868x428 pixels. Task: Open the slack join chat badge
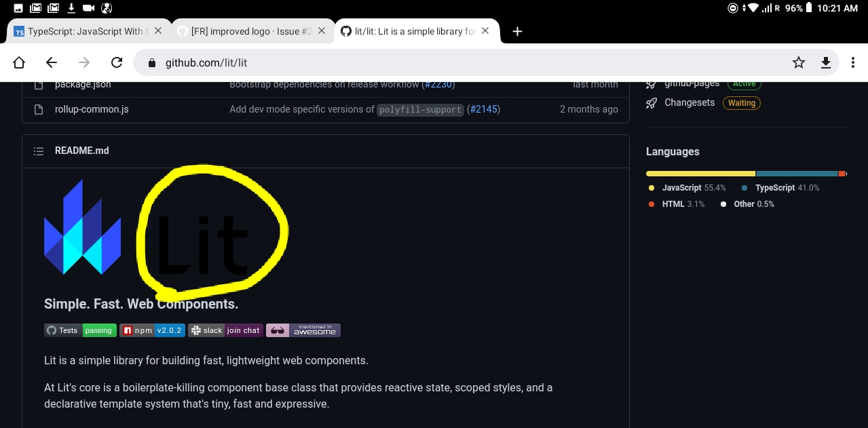point(225,330)
